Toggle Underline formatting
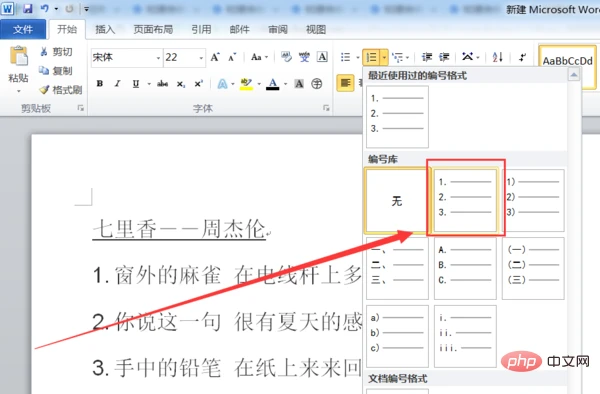 [135, 83]
